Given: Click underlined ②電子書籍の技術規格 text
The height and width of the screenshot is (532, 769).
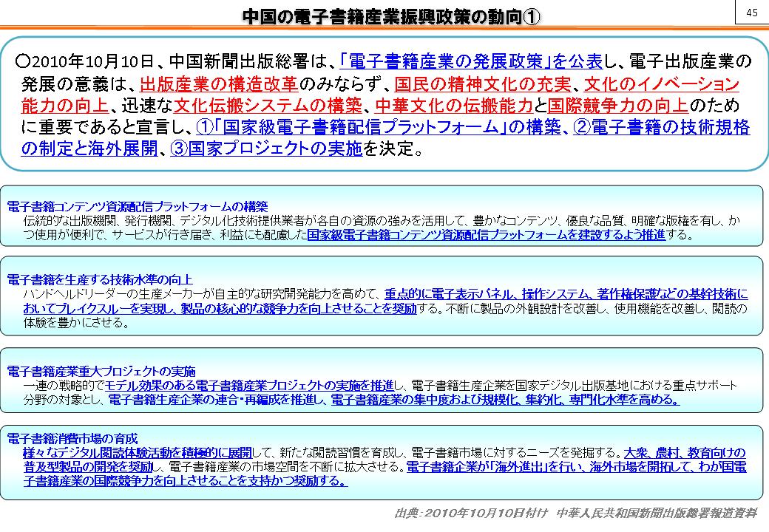Looking at the screenshot, I should coord(661,127).
